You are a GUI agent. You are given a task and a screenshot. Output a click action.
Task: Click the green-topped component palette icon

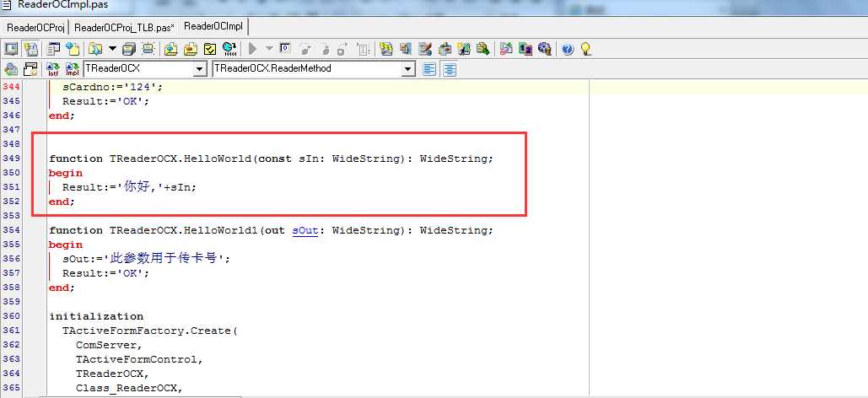coord(445,49)
